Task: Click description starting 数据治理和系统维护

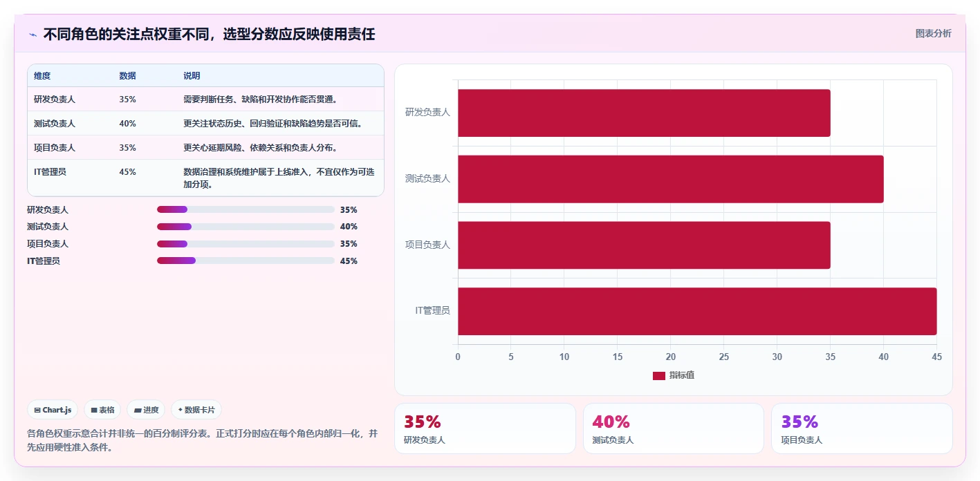Action: (279, 178)
